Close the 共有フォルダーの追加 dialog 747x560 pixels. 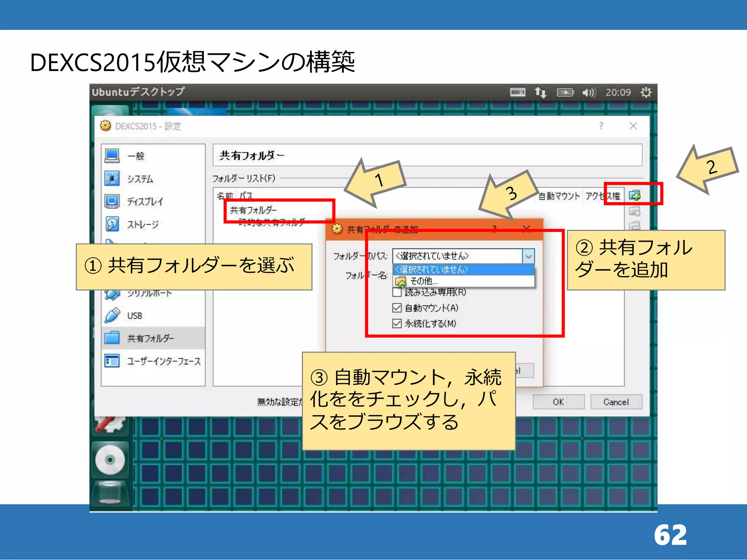tap(526, 229)
